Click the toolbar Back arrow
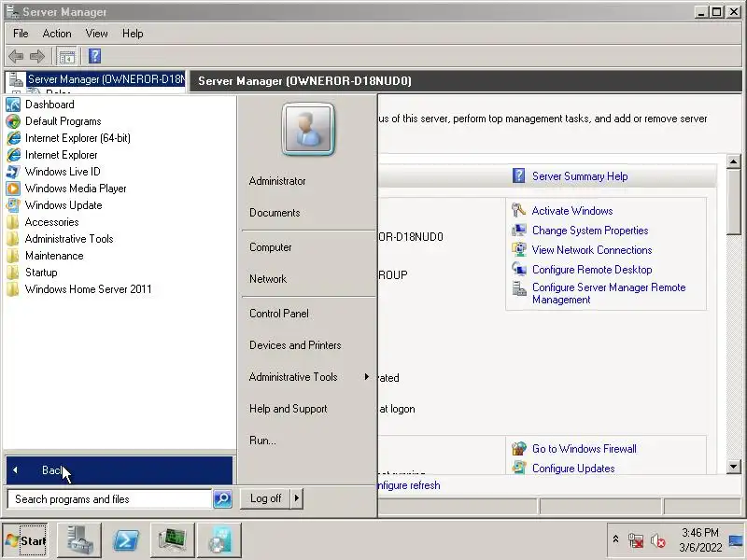 click(x=16, y=57)
